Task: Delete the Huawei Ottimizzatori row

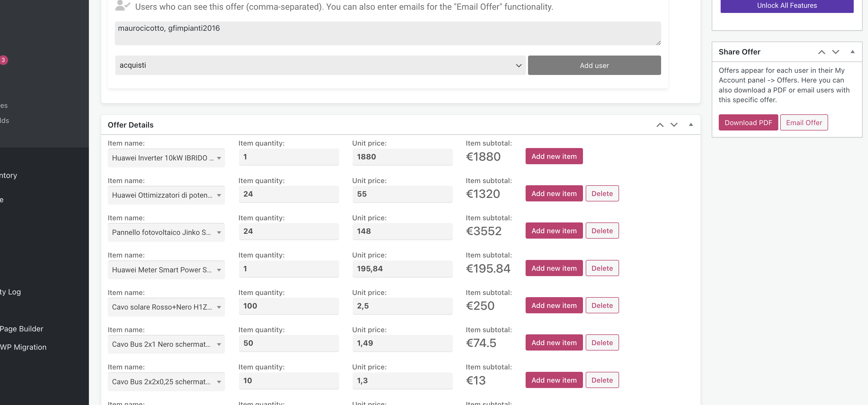Action: [602, 194]
